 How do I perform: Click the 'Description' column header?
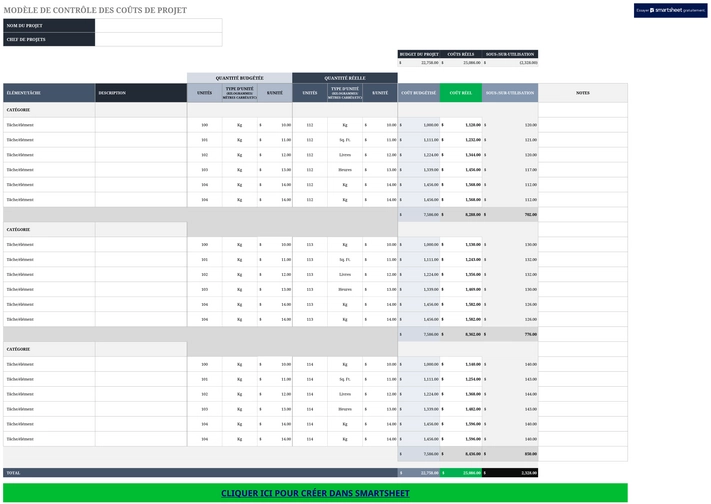click(141, 93)
